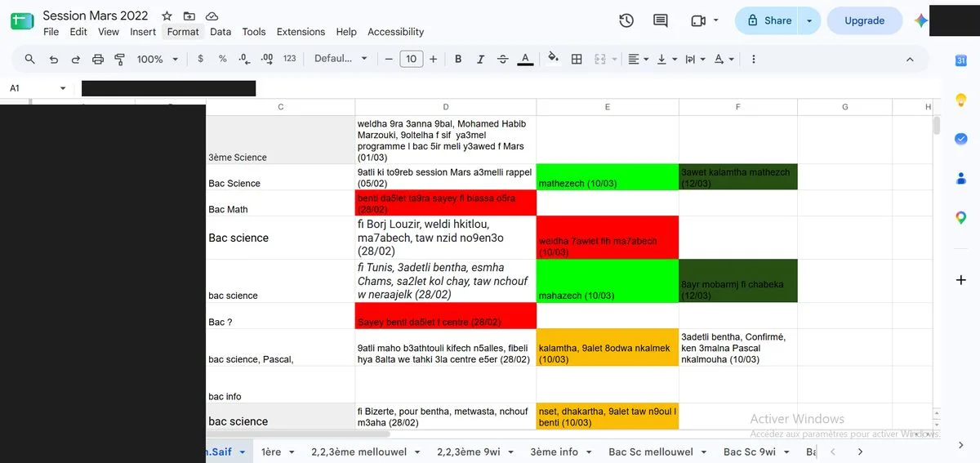Open the Default font dropdown

341,59
